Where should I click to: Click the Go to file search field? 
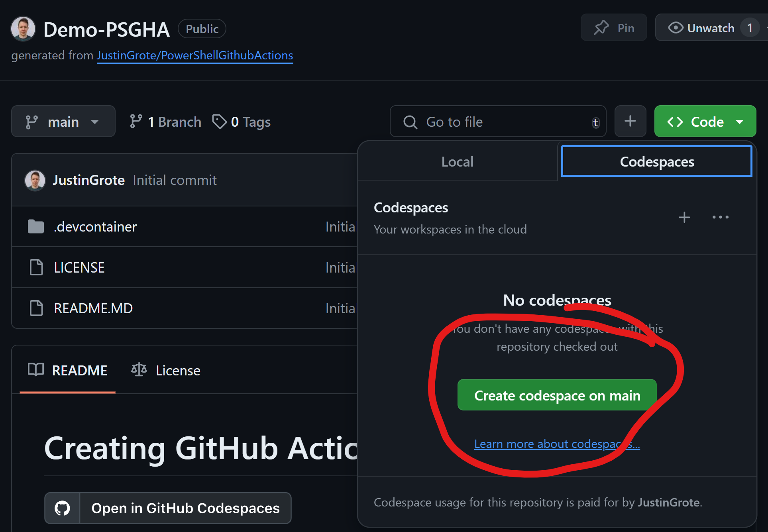tap(497, 122)
